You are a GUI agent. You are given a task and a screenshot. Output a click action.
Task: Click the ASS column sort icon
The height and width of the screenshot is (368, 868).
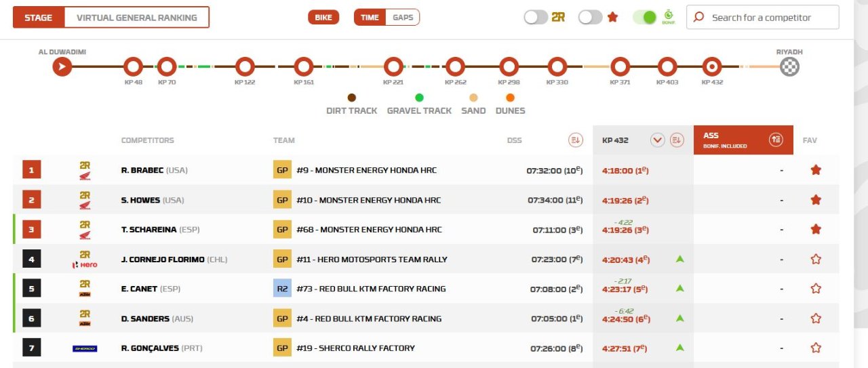(776, 140)
